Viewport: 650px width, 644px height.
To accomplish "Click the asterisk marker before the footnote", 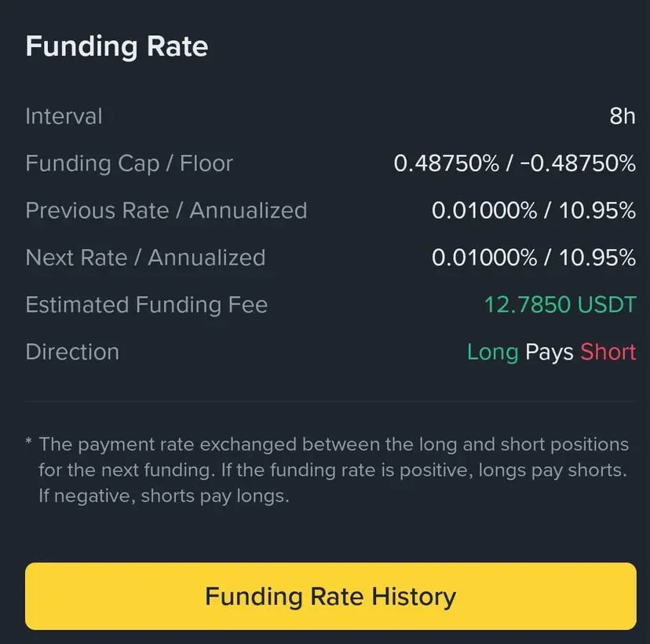I will pyautogui.click(x=29, y=444).
